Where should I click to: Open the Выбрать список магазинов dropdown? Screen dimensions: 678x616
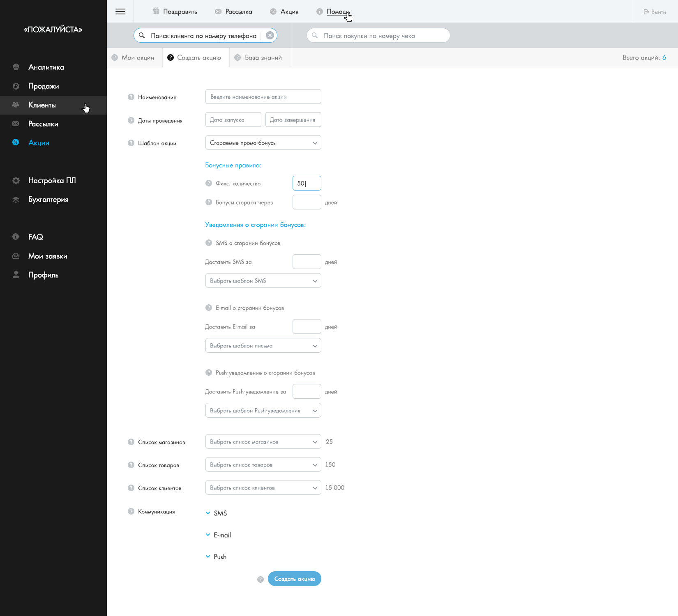(x=263, y=442)
